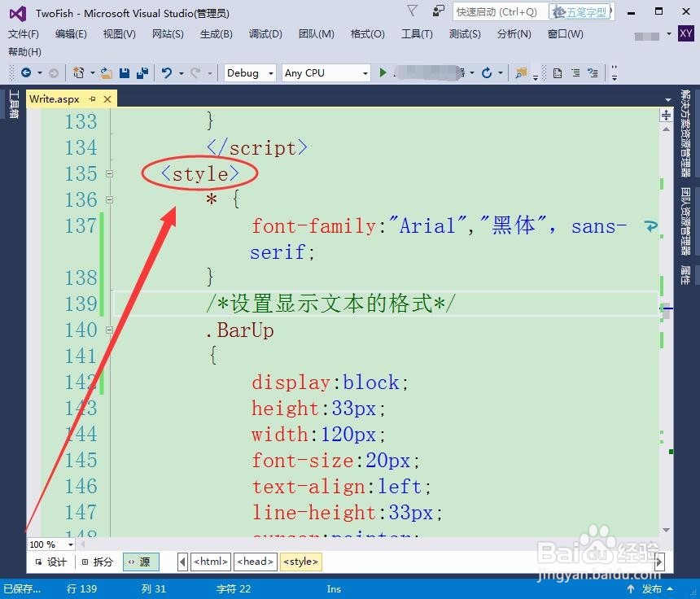This screenshot has height=599, width=700.
Task: Open the 窗口(W) menu
Action: click(x=565, y=34)
